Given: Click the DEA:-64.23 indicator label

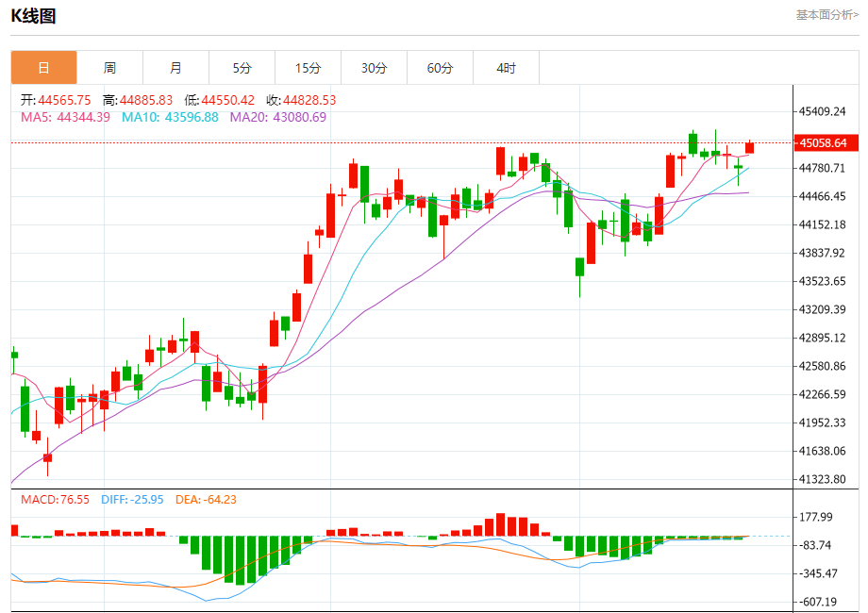Looking at the screenshot, I should pyautogui.click(x=206, y=500).
